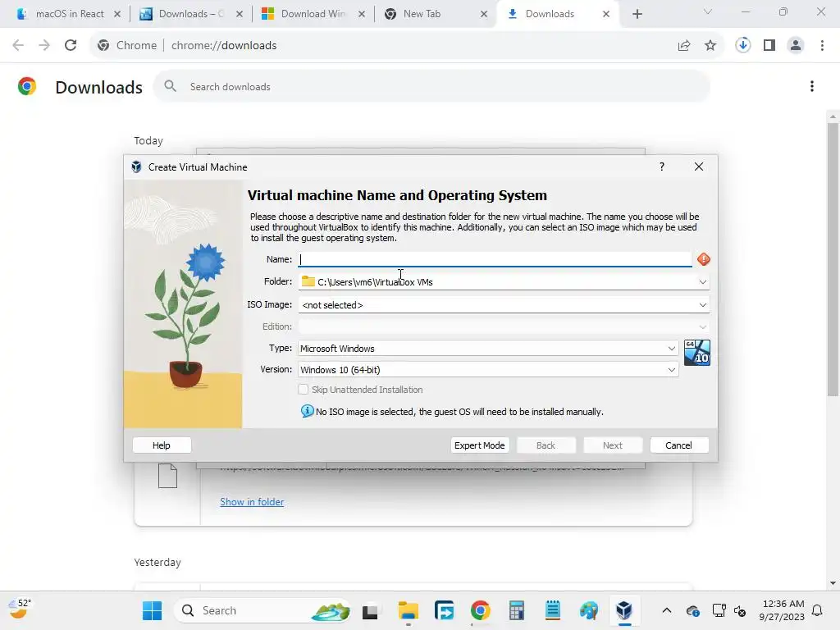
Task: Click the OneDrive cloud tray icon
Action: coord(692,610)
